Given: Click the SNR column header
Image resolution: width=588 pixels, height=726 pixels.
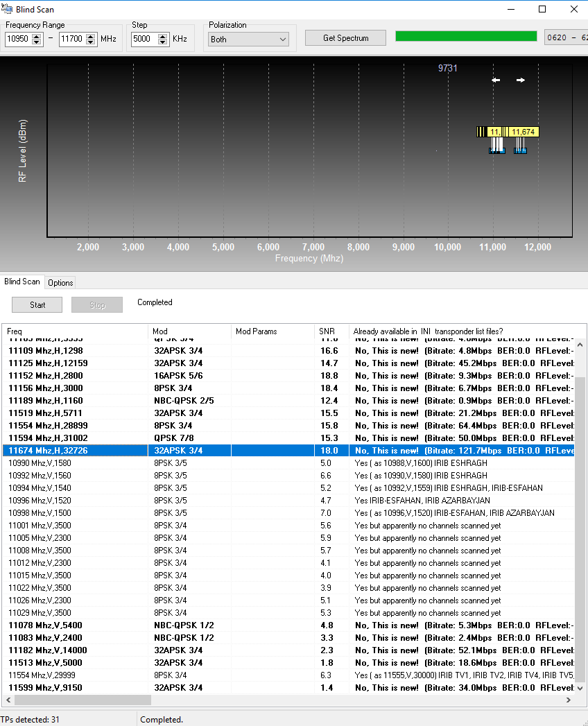Looking at the screenshot, I should [x=331, y=331].
